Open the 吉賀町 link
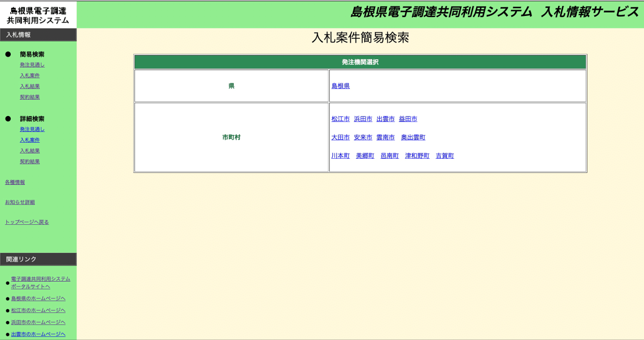644x340 pixels. [x=444, y=156]
